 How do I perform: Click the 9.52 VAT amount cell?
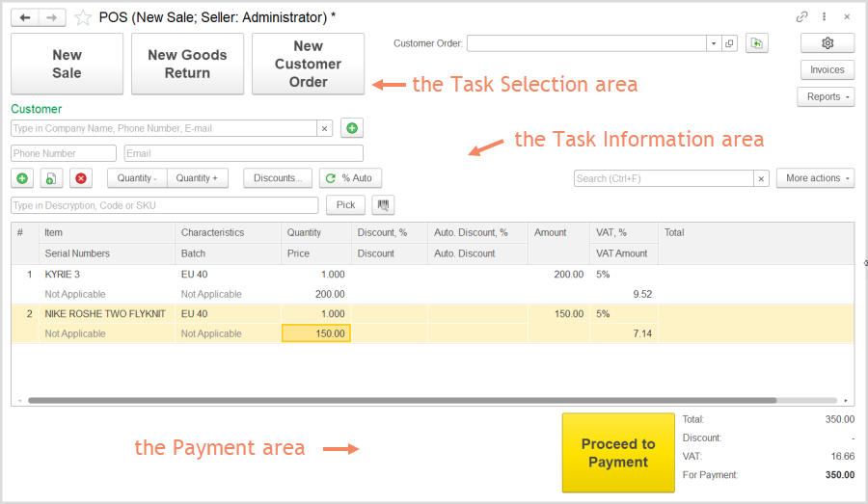pos(624,294)
